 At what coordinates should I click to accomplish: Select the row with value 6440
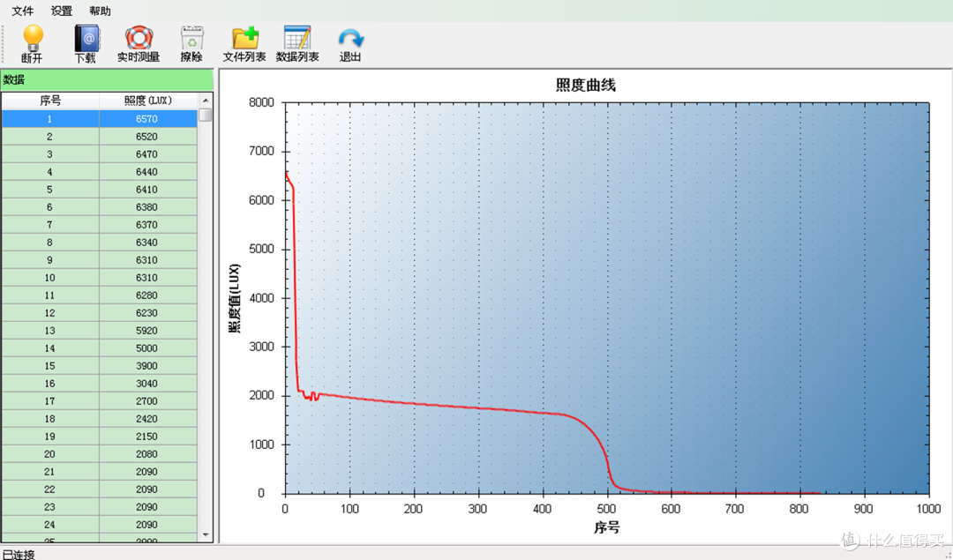99,172
